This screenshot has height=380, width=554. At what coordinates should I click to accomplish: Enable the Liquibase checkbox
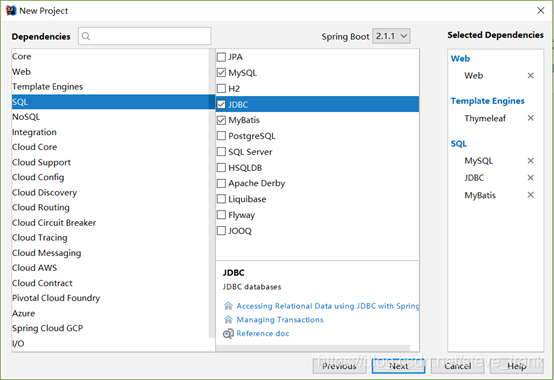coord(221,199)
